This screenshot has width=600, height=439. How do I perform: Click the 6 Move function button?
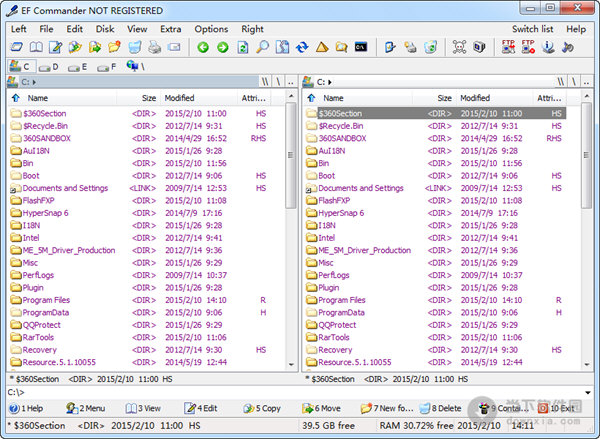[x=321, y=408]
